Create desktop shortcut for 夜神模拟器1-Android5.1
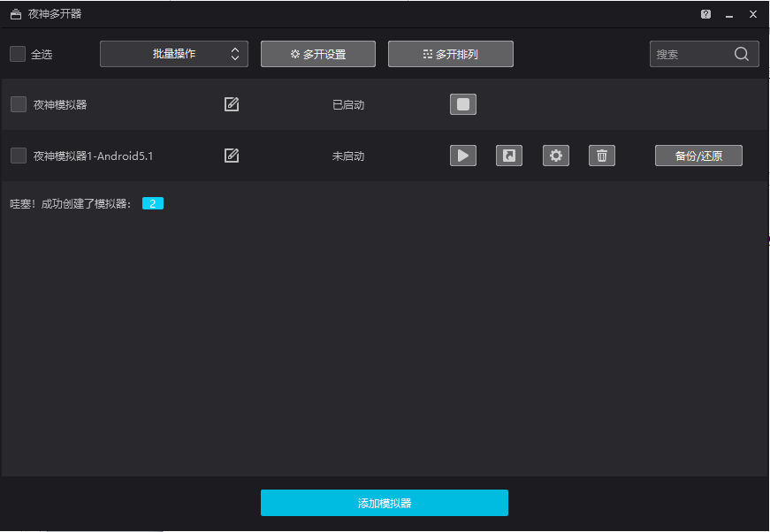The width and height of the screenshot is (770, 532). tap(509, 156)
